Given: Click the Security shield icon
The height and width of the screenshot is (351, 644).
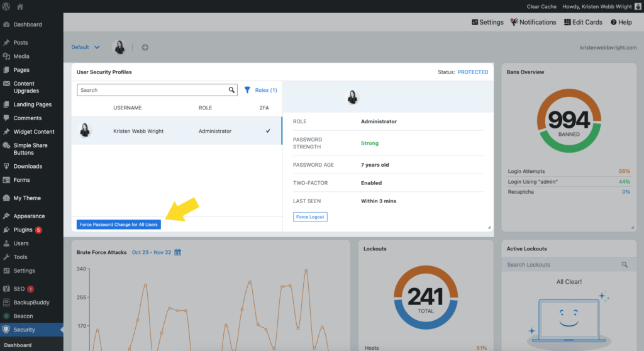Looking at the screenshot, I should click(x=6, y=330).
